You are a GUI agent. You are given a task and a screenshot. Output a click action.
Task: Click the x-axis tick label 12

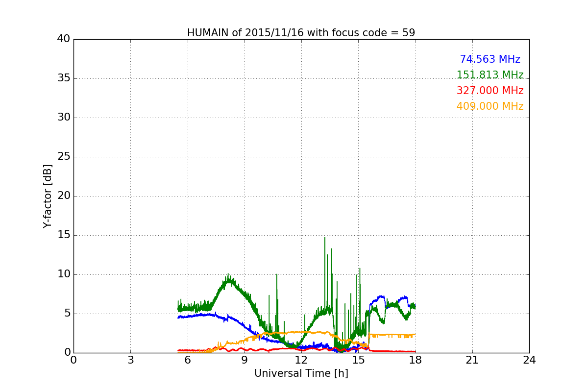pyautogui.click(x=301, y=360)
